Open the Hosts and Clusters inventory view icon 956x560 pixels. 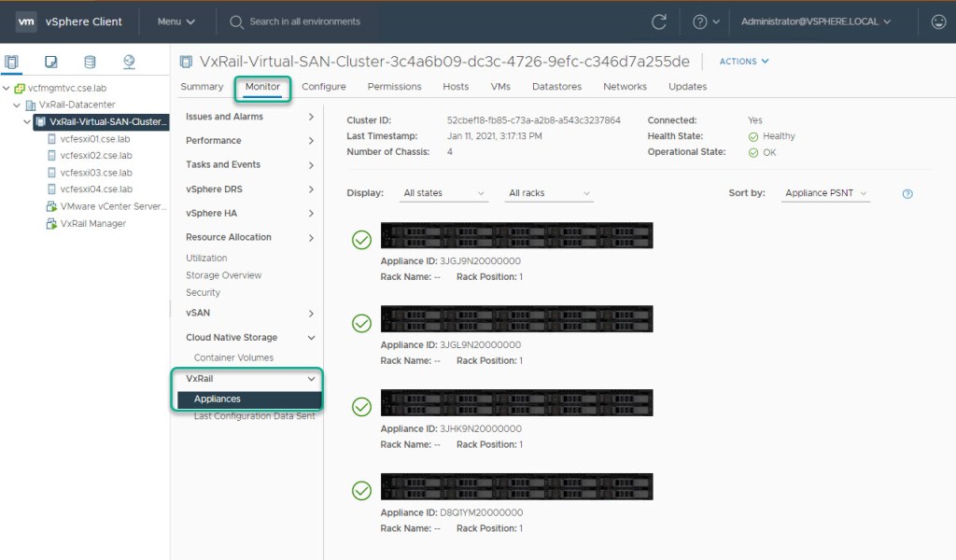coord(12,63)
